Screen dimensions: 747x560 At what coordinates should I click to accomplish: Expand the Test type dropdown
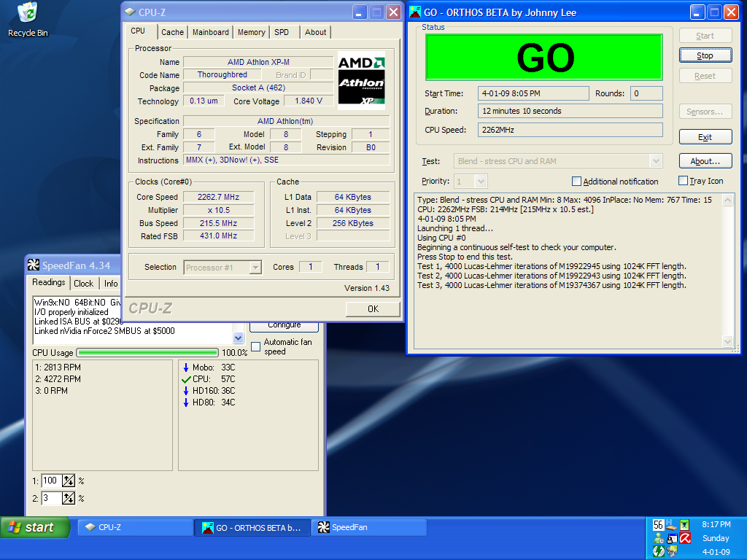[655, 161]
